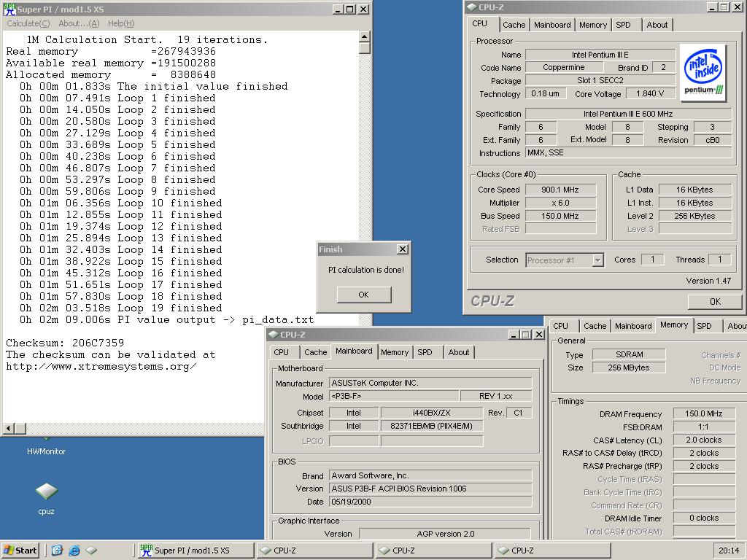
Task: Select Mainboard tab in Memory CPU-Z window
Action: (633, 326)
